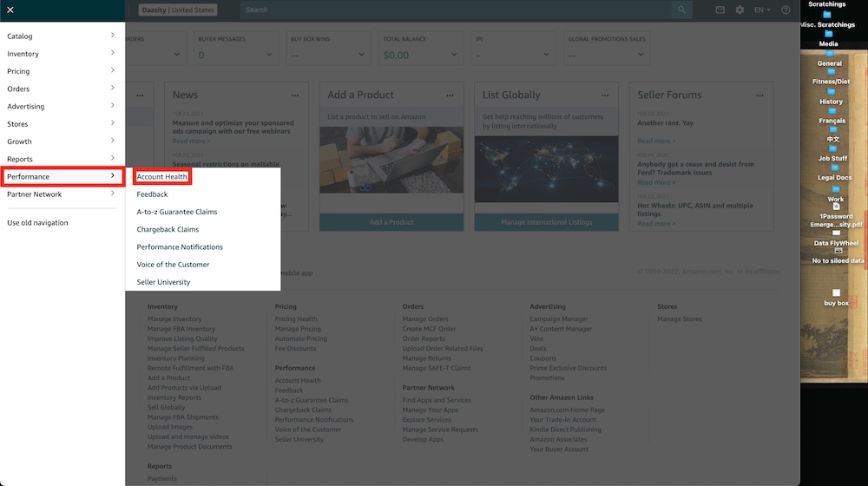Expand the Global Promotions Sales dropdown
This screenshot has height=486, width=868.
point(640,55)
